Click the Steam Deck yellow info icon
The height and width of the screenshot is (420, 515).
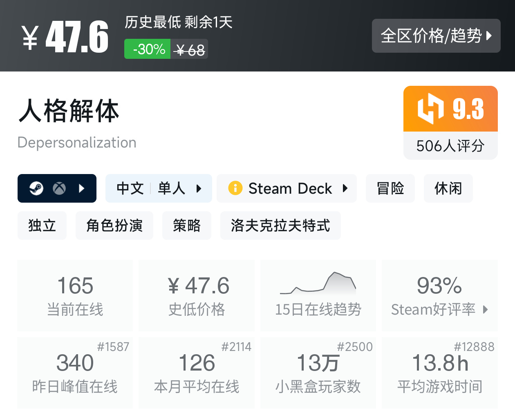coord(235,188)
